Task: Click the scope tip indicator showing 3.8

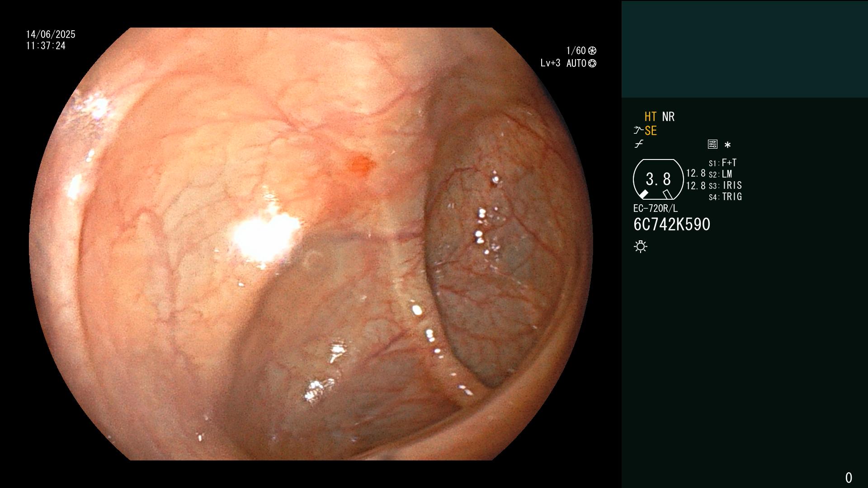Action: point(658,179)
